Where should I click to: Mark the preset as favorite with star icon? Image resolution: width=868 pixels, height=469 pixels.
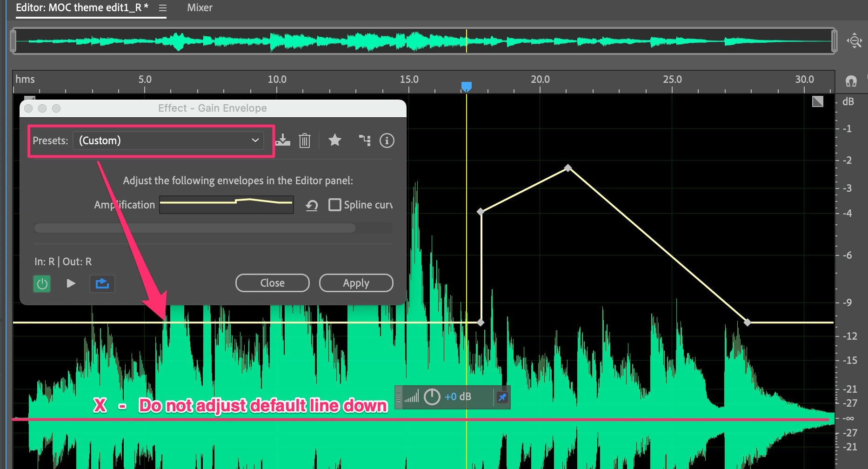[x=335, y=141]
